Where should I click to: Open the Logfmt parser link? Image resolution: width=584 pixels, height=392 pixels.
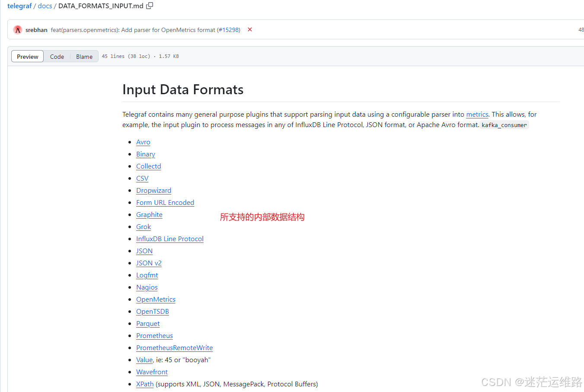click(x=147, y=275)
